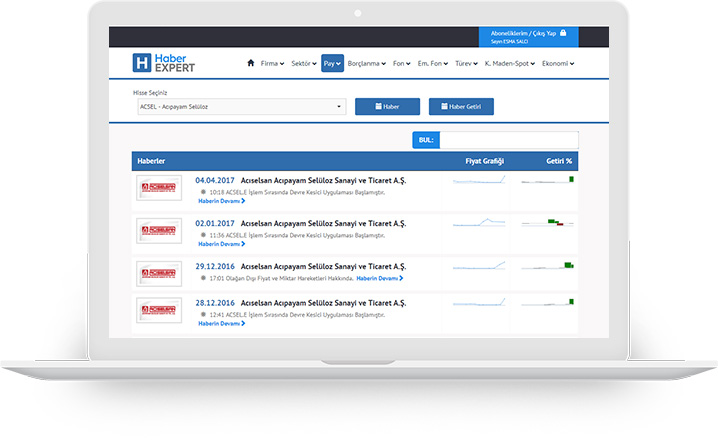Click Acıselsan logo thumbnail for 28.12.2016 news
The image size is (718, 440).
pos(159,310)
